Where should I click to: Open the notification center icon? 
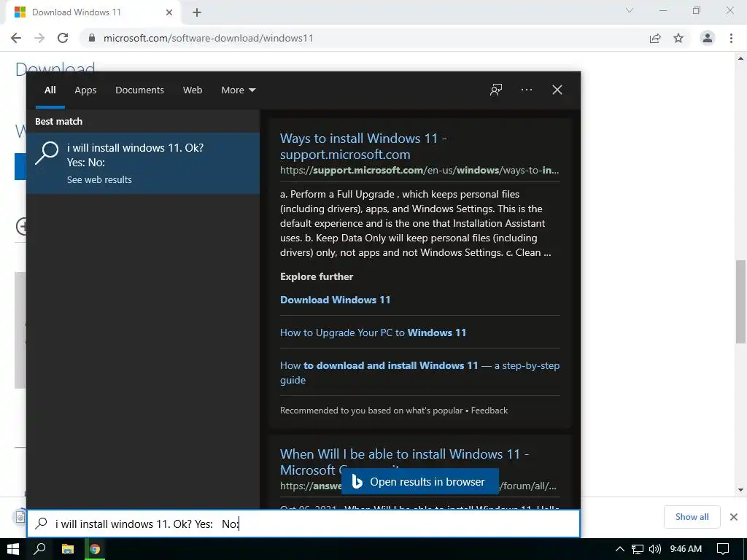723,549
